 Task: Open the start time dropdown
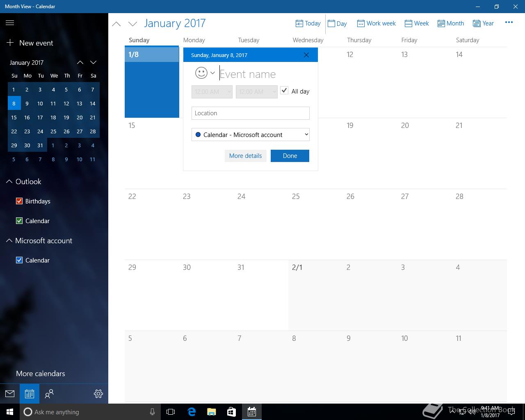point(212,91)
